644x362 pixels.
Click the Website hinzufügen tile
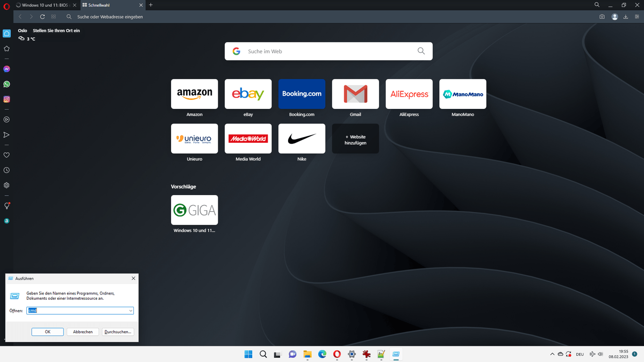355,139
